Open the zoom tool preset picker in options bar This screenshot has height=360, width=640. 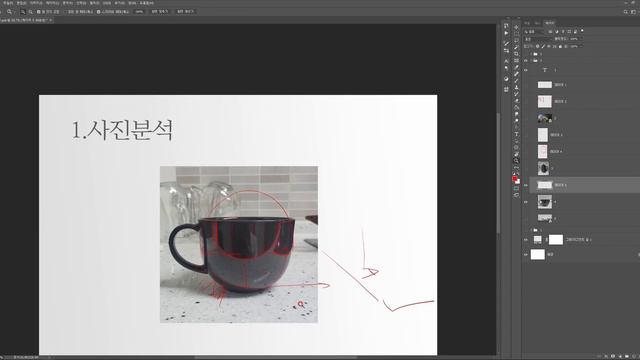coord(10,12)
